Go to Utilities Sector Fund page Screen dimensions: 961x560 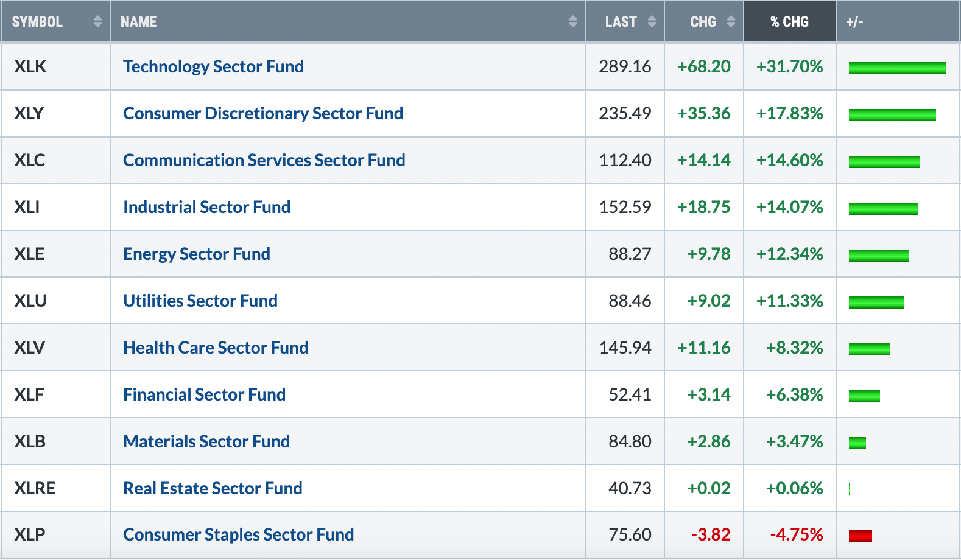point(200,301)
